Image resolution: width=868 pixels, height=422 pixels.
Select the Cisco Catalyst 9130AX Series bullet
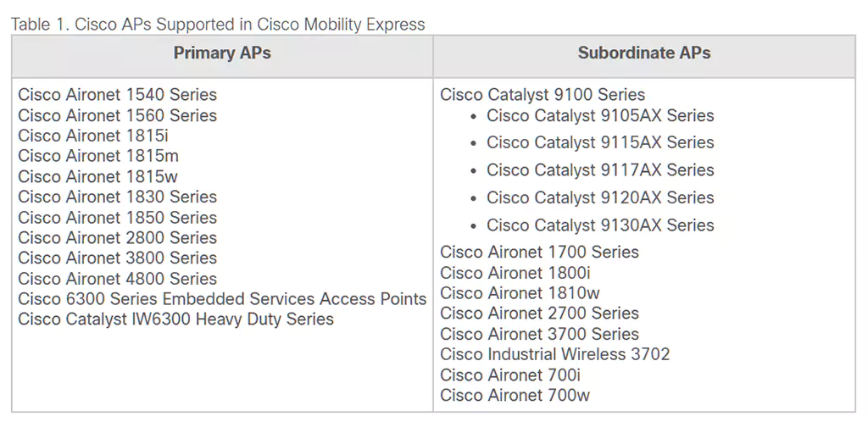[x=600, y=225]
